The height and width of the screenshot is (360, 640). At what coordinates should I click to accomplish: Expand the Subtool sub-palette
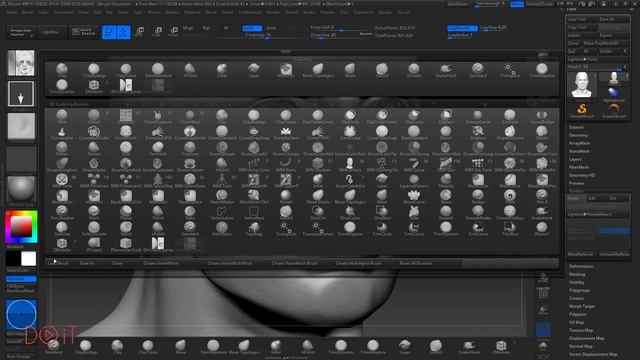[x=576, y=127]
